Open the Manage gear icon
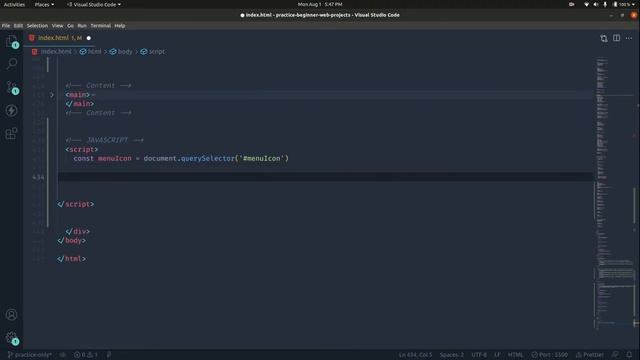This screenshot has height=360, width=640. tap(11, 338)
